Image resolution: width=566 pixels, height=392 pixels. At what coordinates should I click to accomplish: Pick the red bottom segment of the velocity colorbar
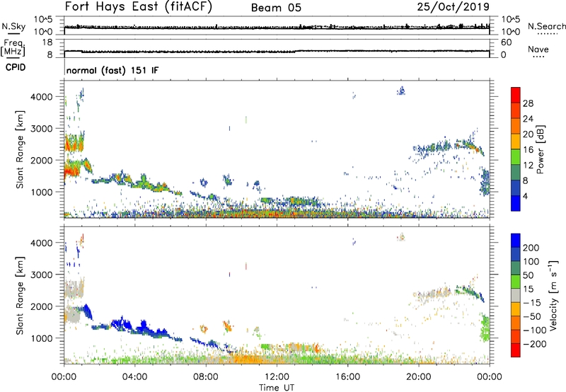(x=516, y=350)
